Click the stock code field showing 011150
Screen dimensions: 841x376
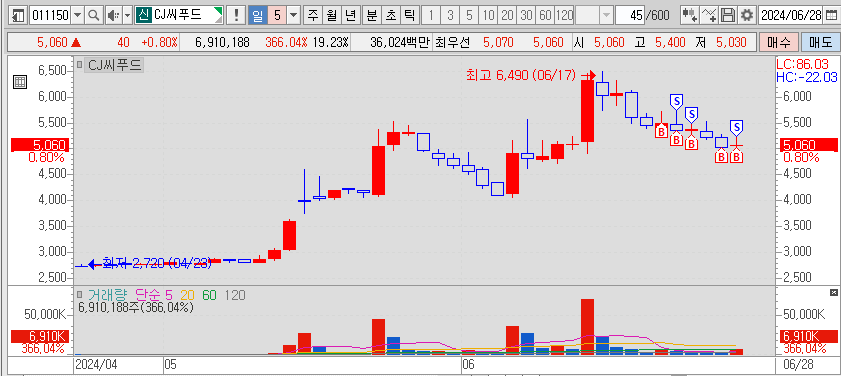tap(50, 15)
